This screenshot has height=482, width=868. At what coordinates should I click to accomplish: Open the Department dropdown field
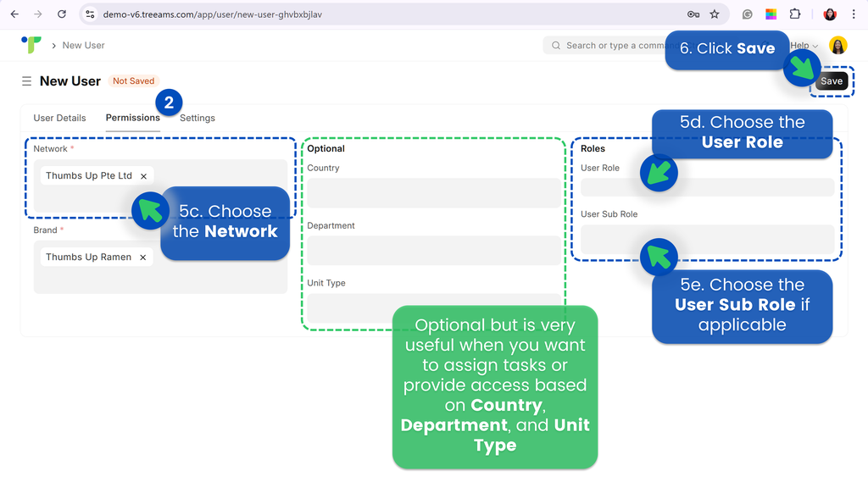pos(432,250)
